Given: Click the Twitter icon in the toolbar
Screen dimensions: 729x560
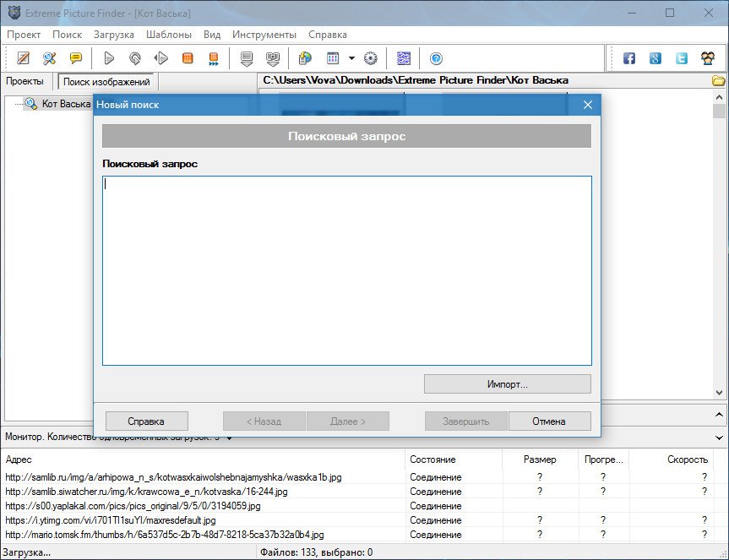Looking at the screenshot, I should click(681, 58).
